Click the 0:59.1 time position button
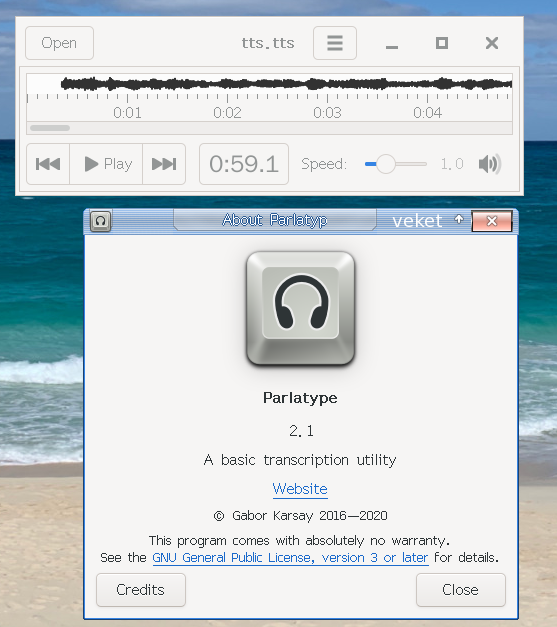 pyautogui.click(x=244, y=164)
